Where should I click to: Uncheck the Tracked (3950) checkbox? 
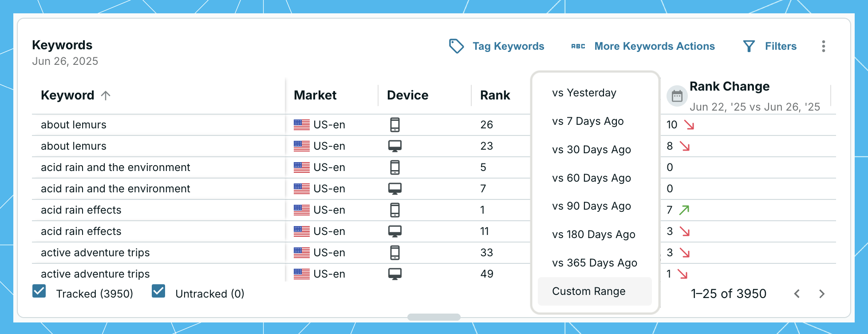click(x=39, y=291)
